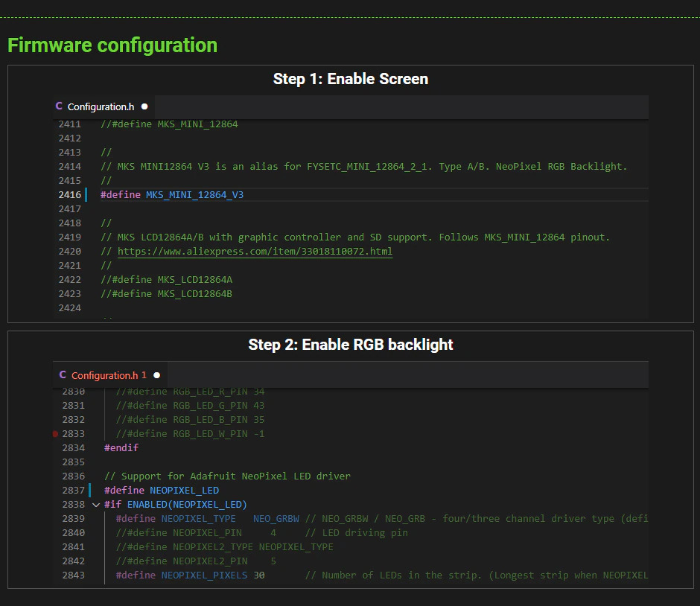Image resolution: width=700 pixels, height=606 pixels.
Task: Click the 'NEO_GRBW' value after NEOPIXEL_TYPE
Action: coord(276,519)
